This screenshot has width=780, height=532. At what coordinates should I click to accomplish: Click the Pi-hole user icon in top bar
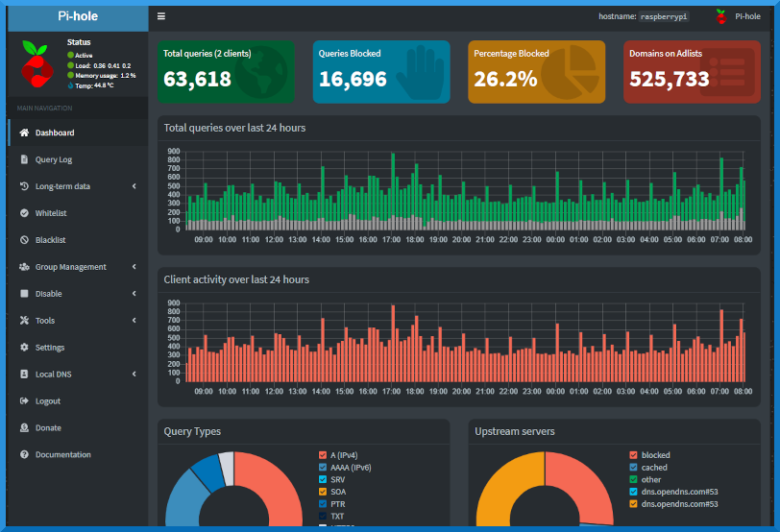point(721,16)
